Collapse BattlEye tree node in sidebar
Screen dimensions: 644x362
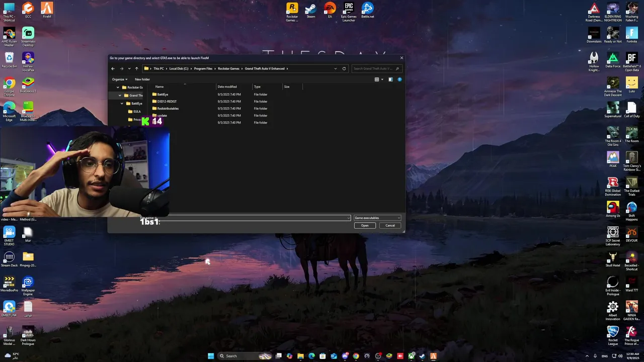point(122,104)
